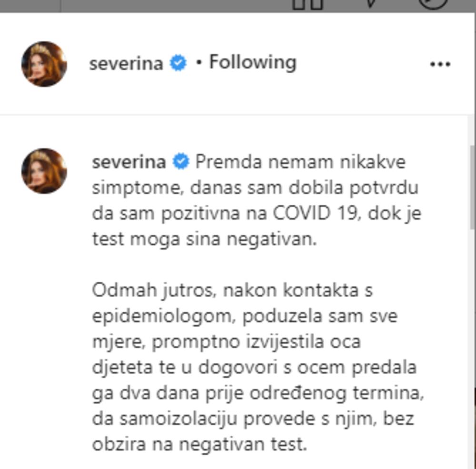
Task: Toggle the Following status for severina
Action: 253,62
